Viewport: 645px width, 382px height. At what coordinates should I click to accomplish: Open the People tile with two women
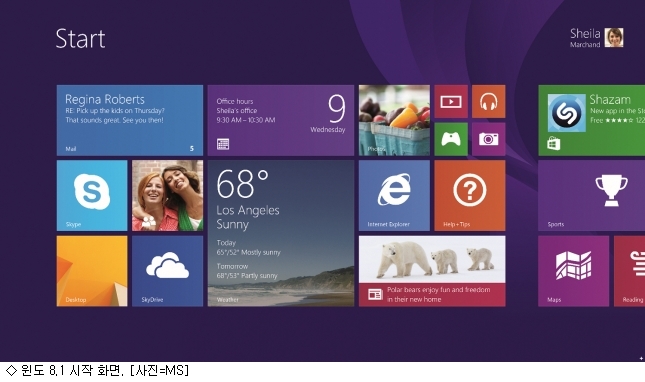point(167,196)
